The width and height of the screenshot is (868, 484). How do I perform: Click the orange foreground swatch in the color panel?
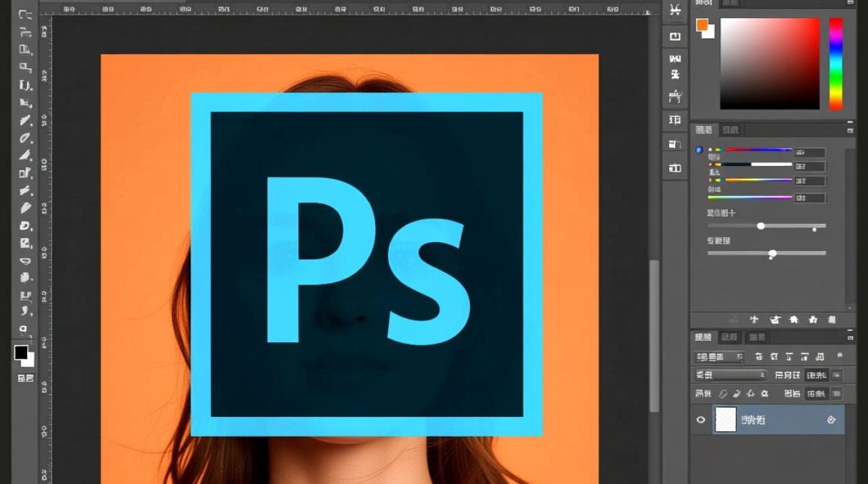point(702,25)
